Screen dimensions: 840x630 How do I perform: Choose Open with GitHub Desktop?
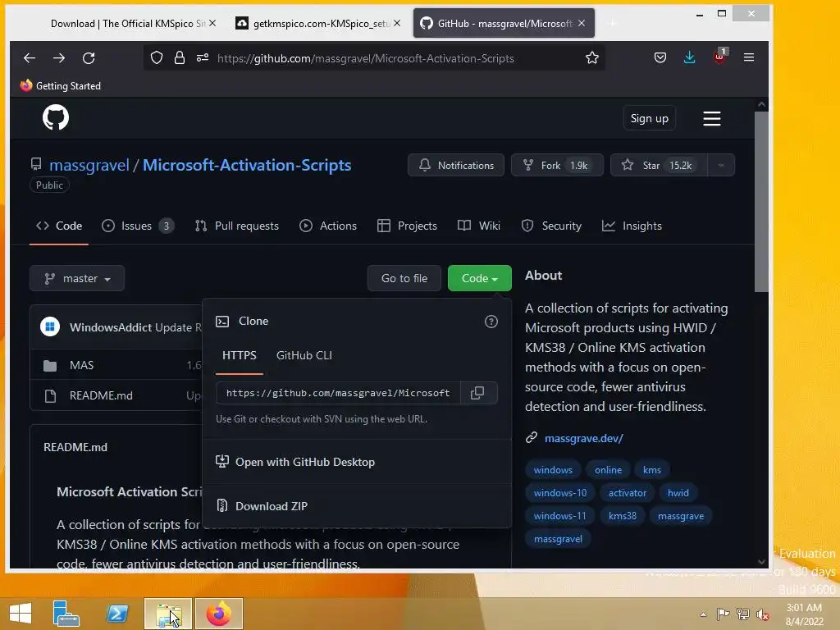coord(305,462)
